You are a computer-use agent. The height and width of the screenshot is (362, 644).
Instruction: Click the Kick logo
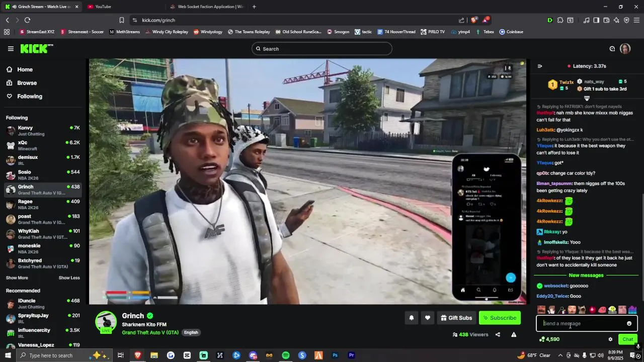pos(37,49)
